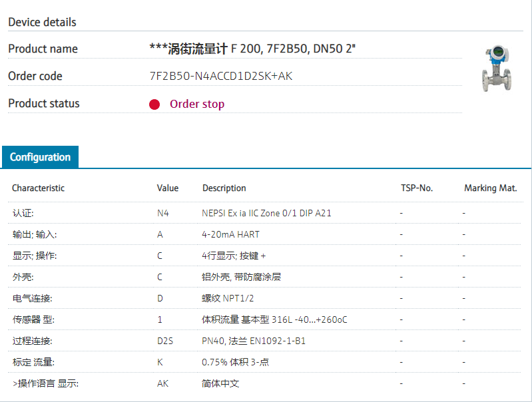Click the 简体中文 description cell
The image size is (532, 402).
click(x=220, y=383)
